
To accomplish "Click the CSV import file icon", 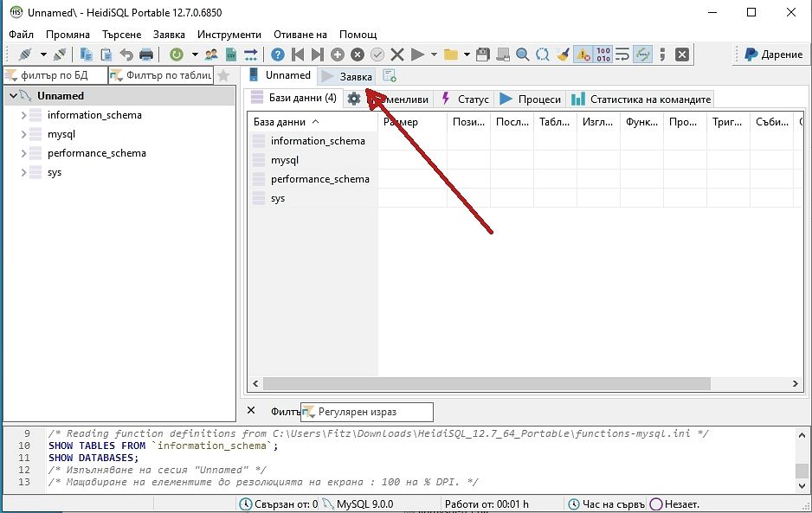I will pos(231,55).
